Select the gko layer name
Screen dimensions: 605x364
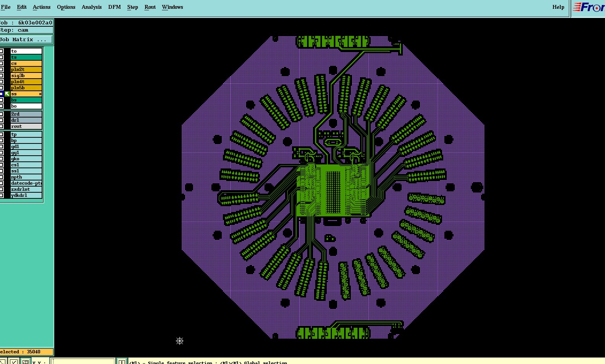coord(26,159)
